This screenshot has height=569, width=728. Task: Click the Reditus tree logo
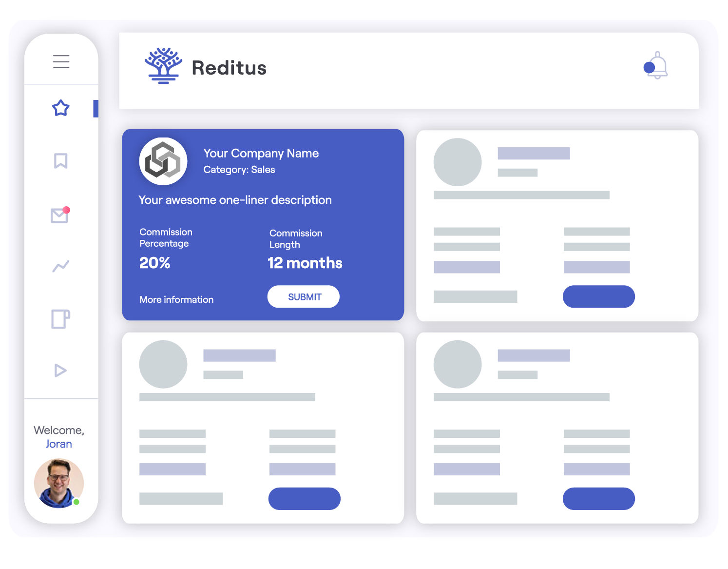click(x=163, y=66)
